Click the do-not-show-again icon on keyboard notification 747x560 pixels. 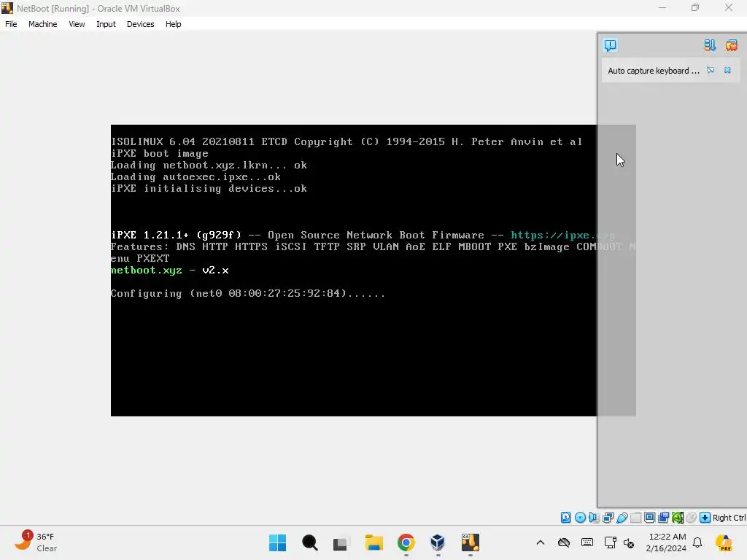coord(711,71)
